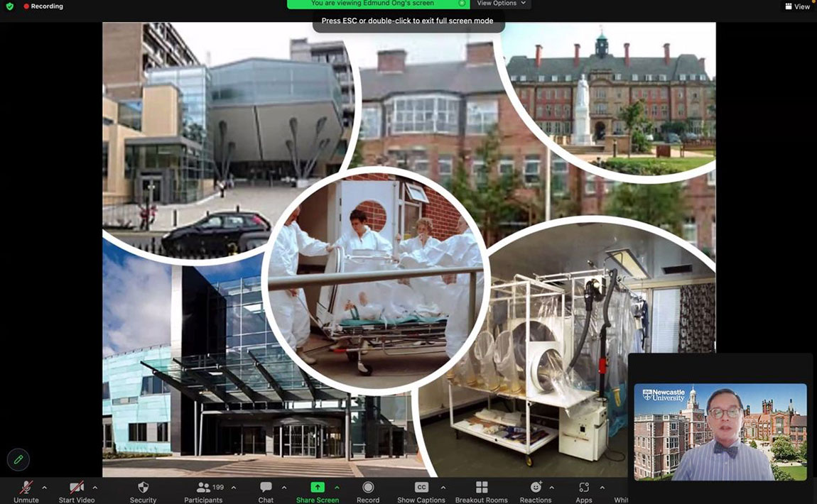Open audio options arrow next to Unmute
The height and width of the screenshot is (504, 817).
tap(44, 488)
